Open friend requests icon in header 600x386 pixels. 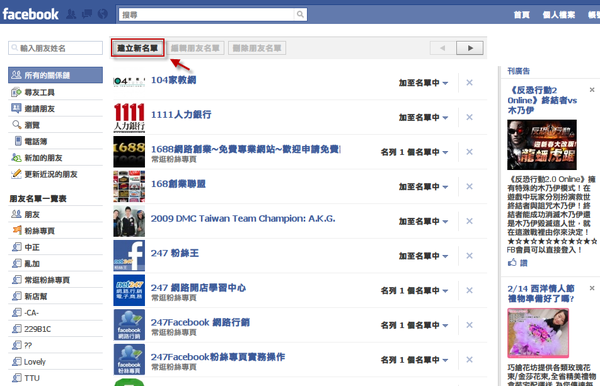[x=71, y=14]
